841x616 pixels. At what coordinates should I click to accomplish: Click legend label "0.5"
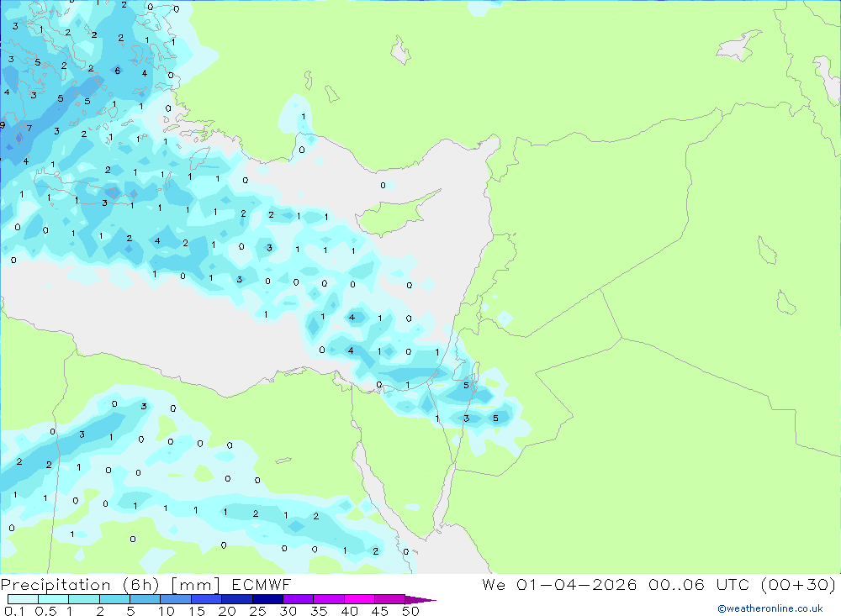45,611
